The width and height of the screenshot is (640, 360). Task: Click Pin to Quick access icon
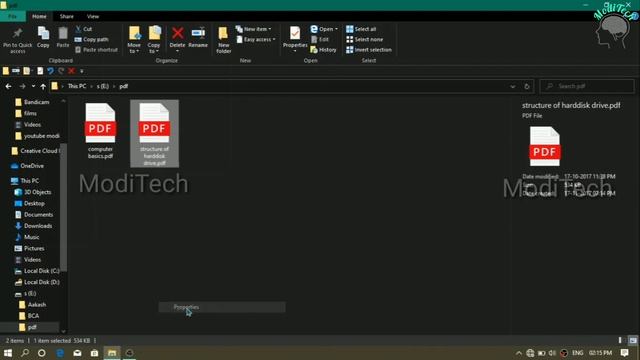[x=17, y=40]
